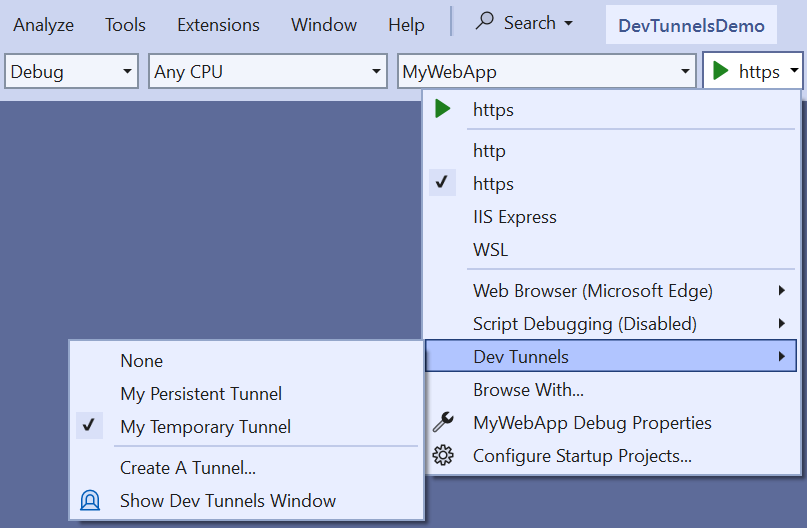Open the Debug configuration dropdown
807x528 pixels.
pyautogui.click(x=72, y=72)
